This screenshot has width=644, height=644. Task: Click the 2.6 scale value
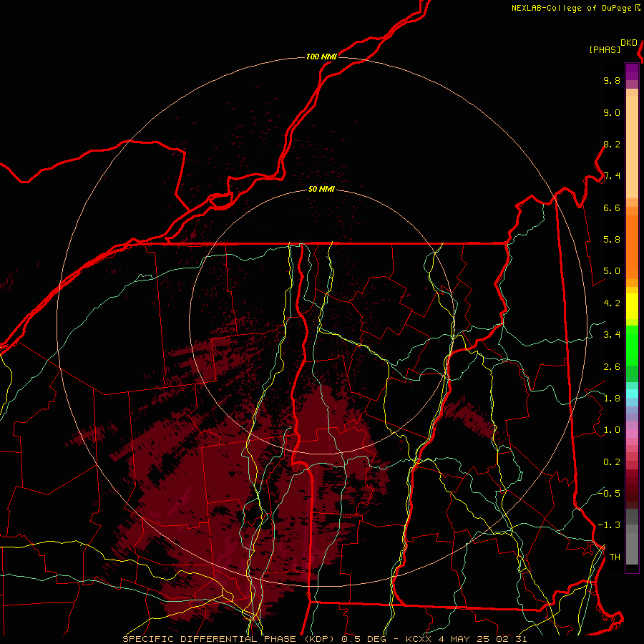point(612,367)
